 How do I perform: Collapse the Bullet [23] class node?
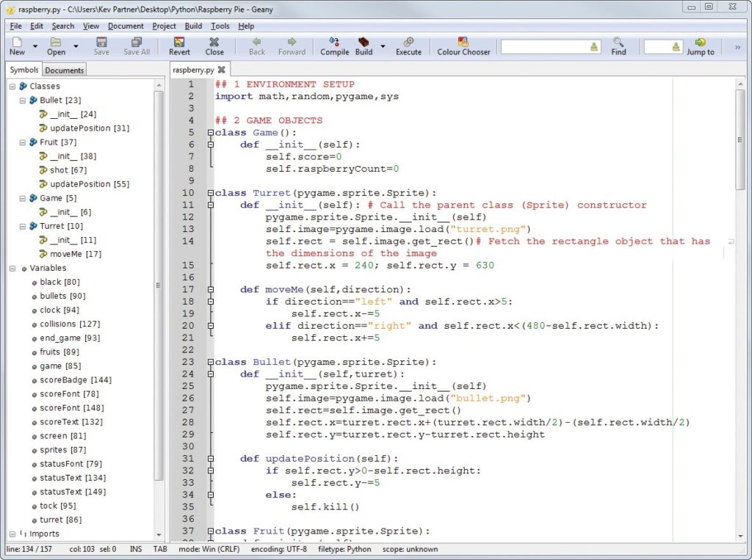point(23,100)
